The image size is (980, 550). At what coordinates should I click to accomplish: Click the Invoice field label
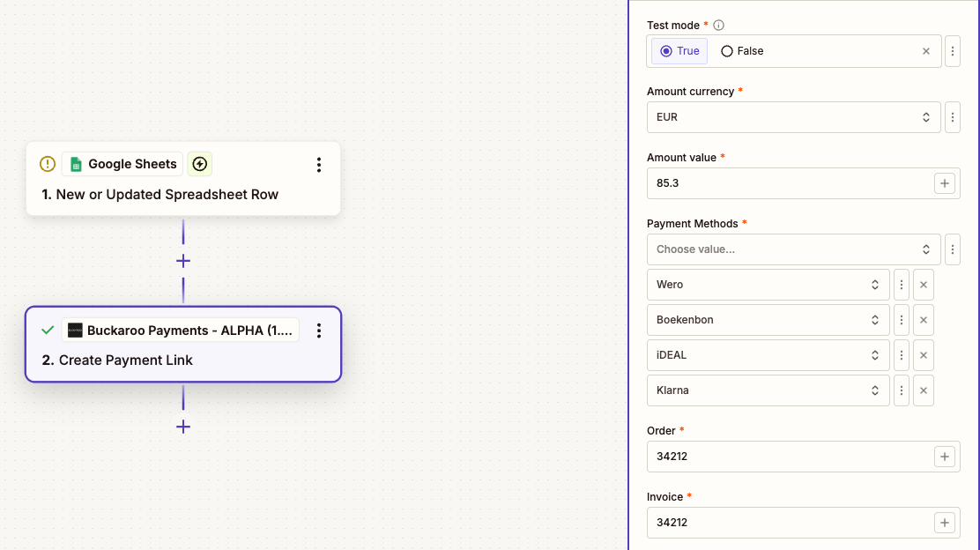pyautogui.click(x=665, y=497)
